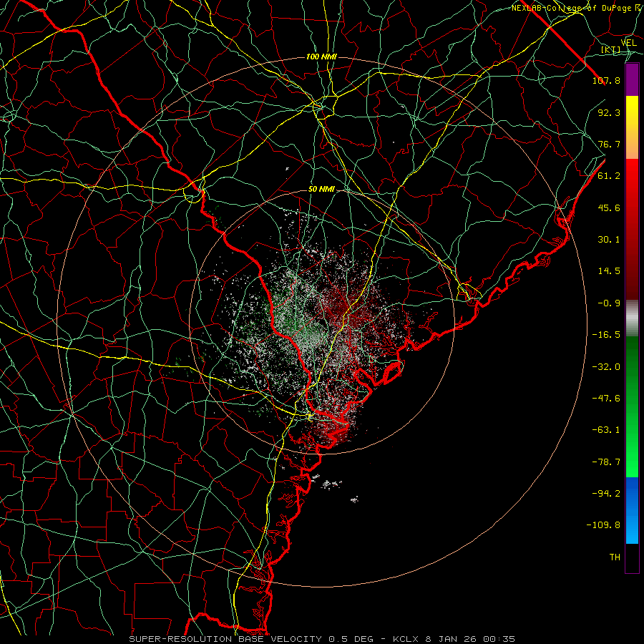Click the 61.2 legend value
Screen dimensions: 644x644
click(609, 176)
